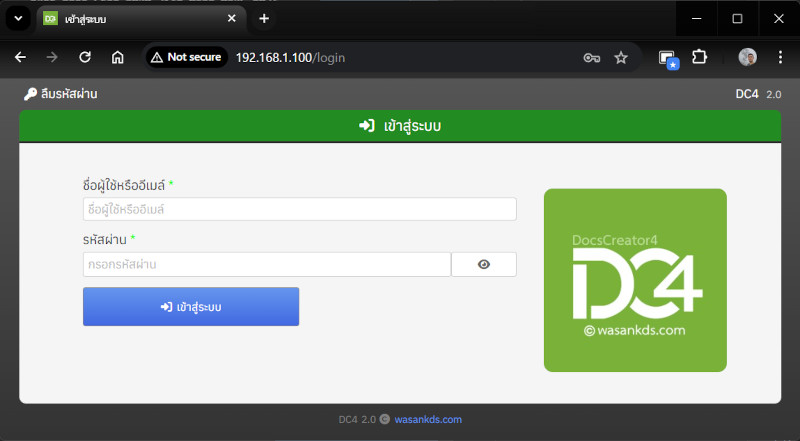The height and width of the screenshot is (441, 800).
Task: Click the รหัสผ่าน password input field
Action: tap(266, 264)
